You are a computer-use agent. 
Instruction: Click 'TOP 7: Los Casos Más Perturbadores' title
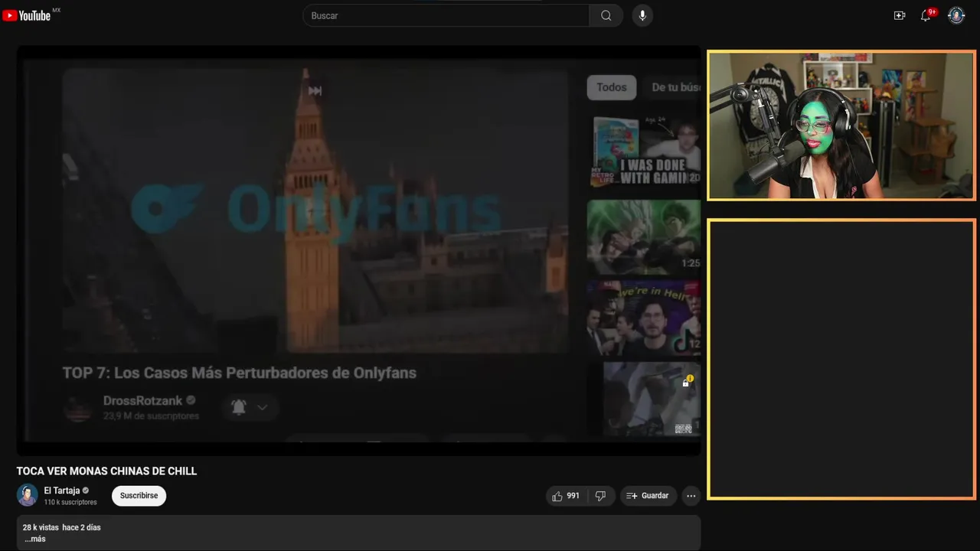pos(240,373)
